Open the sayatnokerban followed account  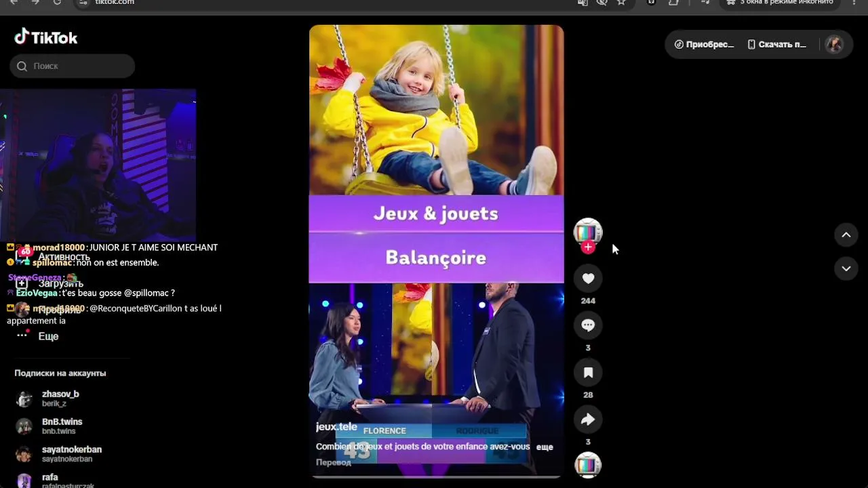point(72,454)
